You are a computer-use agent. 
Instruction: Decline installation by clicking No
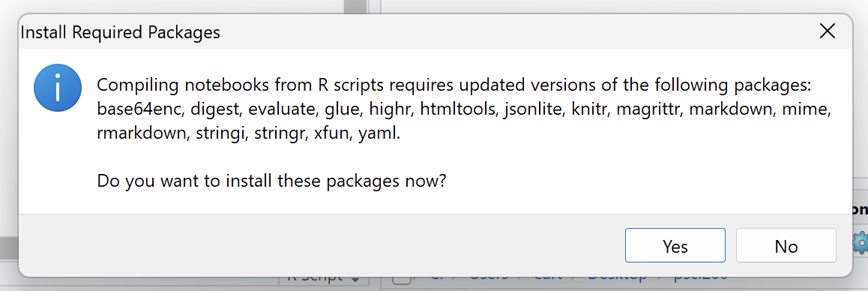tap(786, 245)
